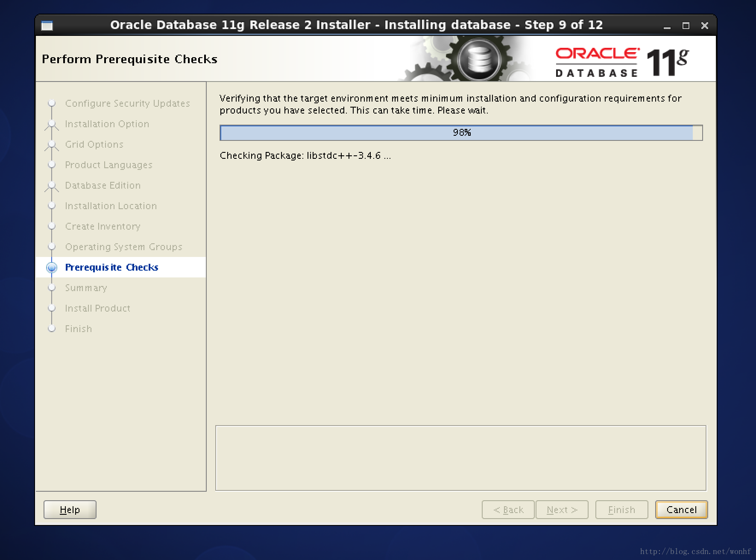Select Operating System Groups step
The image size is (756, 560).
tap(123, 247)
